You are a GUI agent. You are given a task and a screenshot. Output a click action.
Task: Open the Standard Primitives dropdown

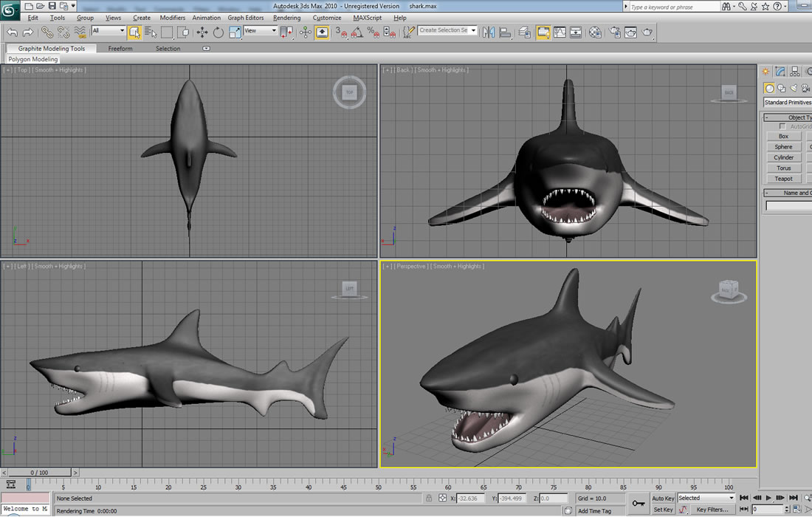787,103
